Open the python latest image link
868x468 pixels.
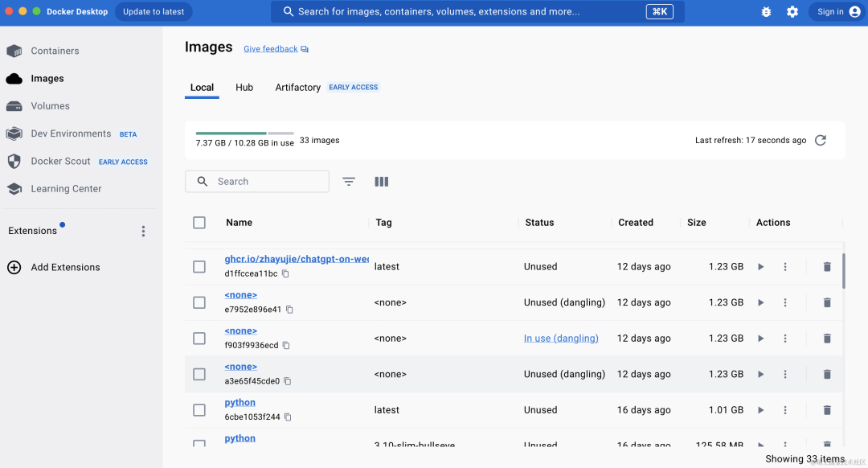click(x=240, y=403)
